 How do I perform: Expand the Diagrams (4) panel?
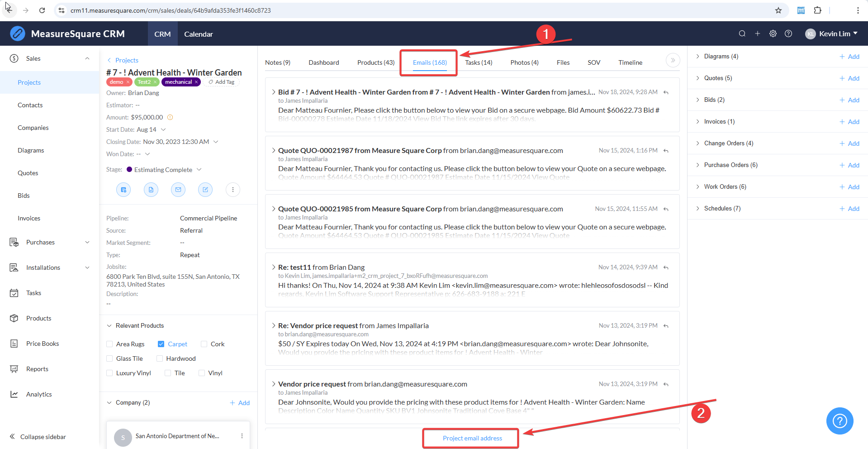(x=698, y=56)
